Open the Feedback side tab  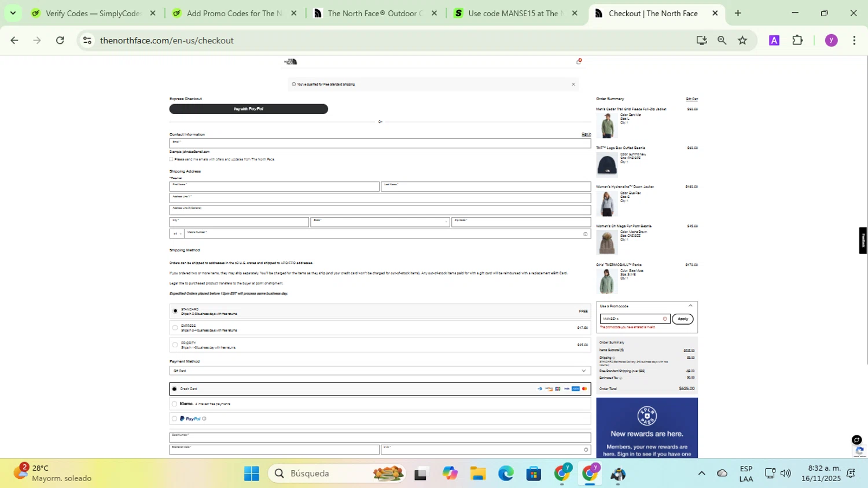[863, 240]
